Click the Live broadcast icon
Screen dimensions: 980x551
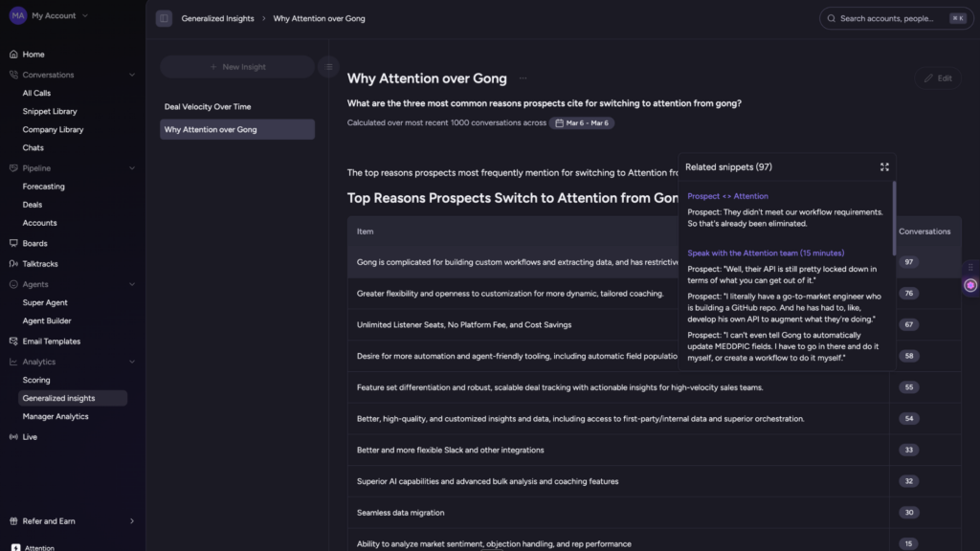click(13, 436)
